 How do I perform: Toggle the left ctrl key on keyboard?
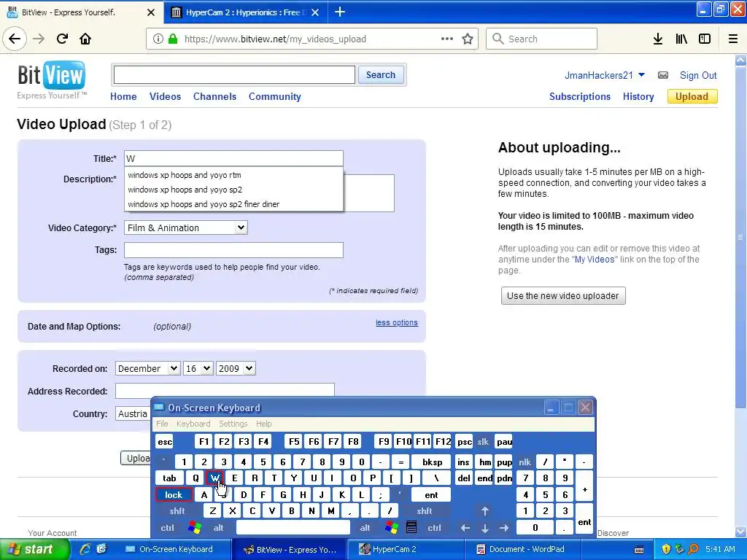167,528
